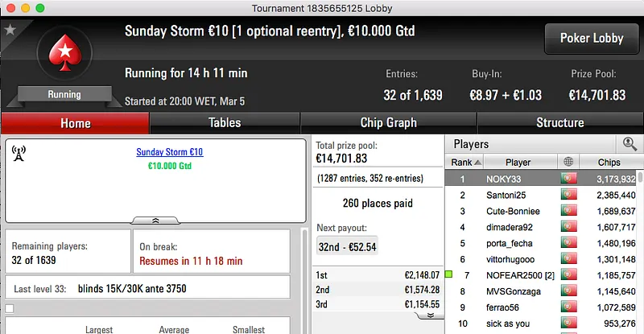This screenshot has width=644, height=334.
Task: Click the Poker Lobby button
Action: [x=585, y=37]
